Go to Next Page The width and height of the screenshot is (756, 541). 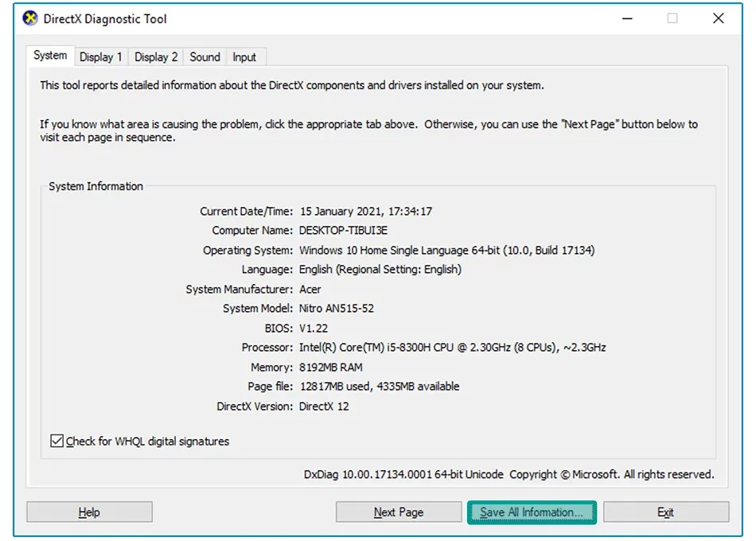pyautogui.click(x=398, y=512)
